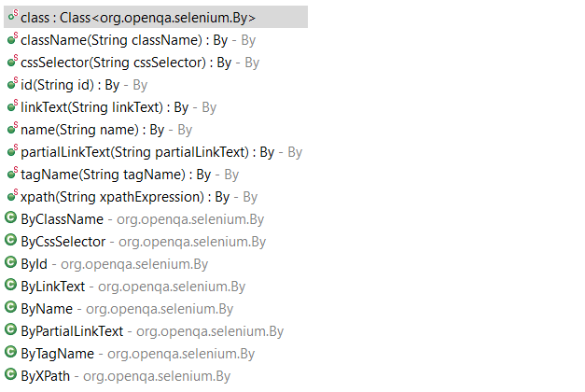Click the method icon next to cssSelector
The height and width of the screenshot is (392, 585).
(x=13, y=61)
